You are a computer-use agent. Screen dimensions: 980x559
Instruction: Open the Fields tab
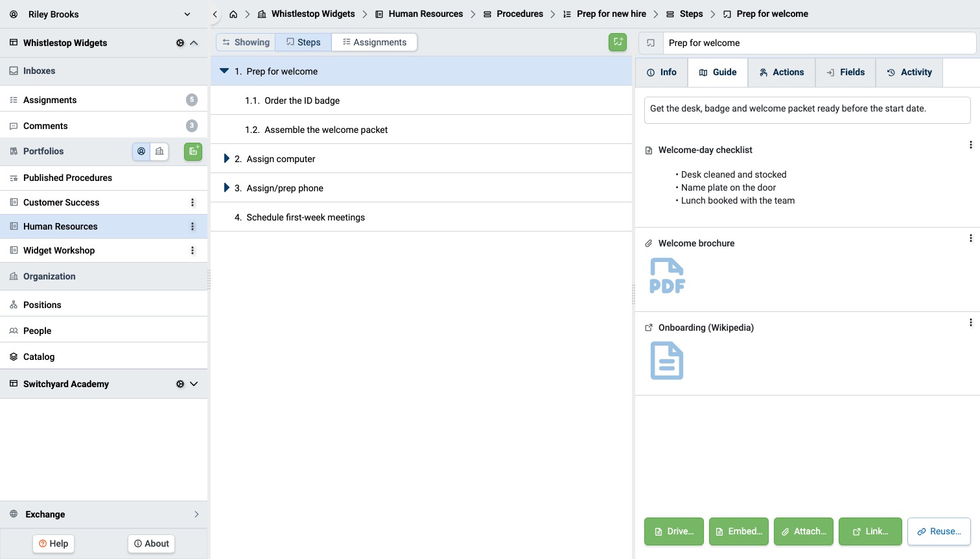click(846, 73)
